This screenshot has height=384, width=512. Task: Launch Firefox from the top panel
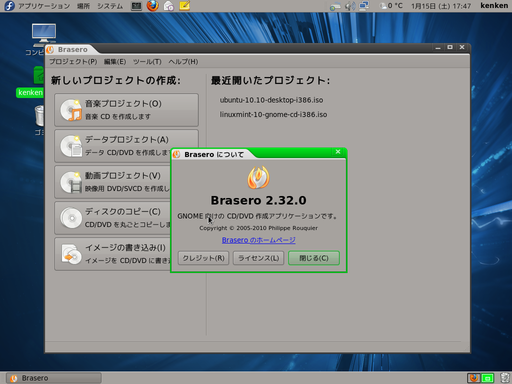(153, 6)
